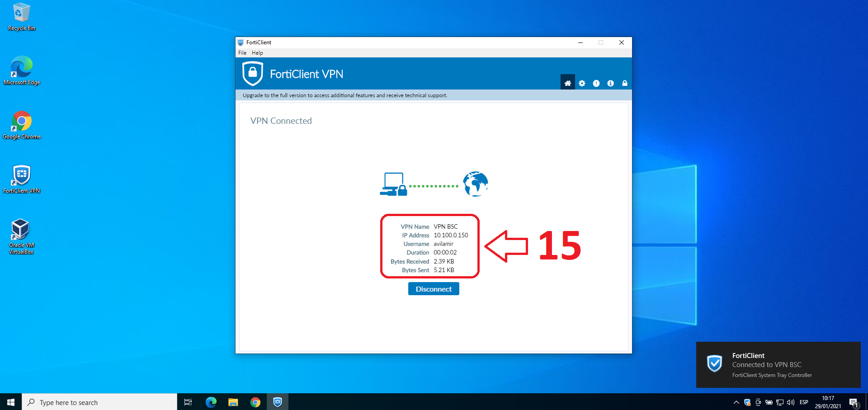Click the exclamation notifications icon
Viewport: 868px width, 410px height.
point(596,83)
